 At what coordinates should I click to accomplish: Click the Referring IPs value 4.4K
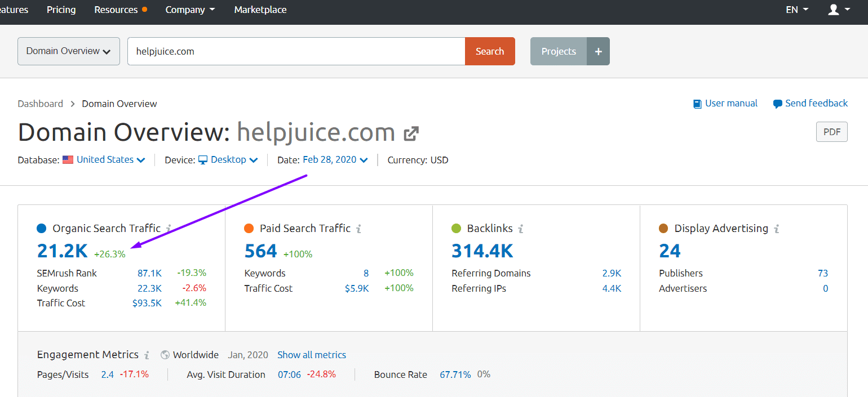[612, 288]
